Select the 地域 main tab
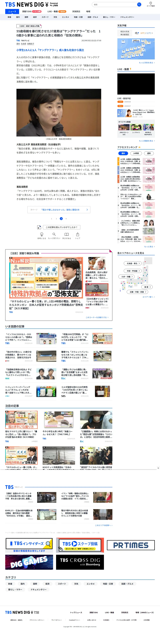The height and width of the screenshot is (644, 160). [88, 11]
